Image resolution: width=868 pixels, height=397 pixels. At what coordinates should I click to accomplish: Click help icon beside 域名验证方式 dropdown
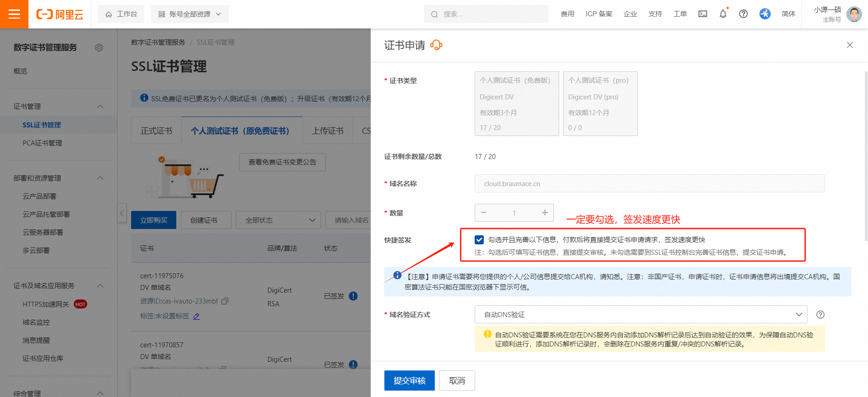pos(821,315)
